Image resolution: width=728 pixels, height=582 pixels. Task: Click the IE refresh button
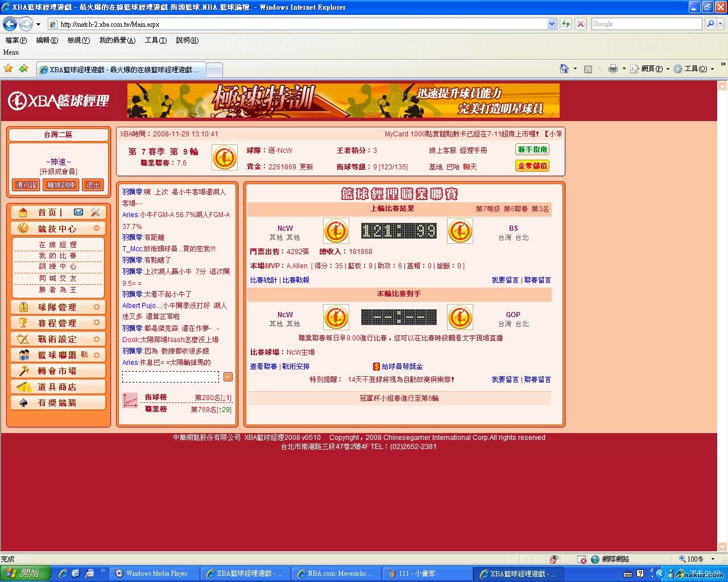(565, 24)
